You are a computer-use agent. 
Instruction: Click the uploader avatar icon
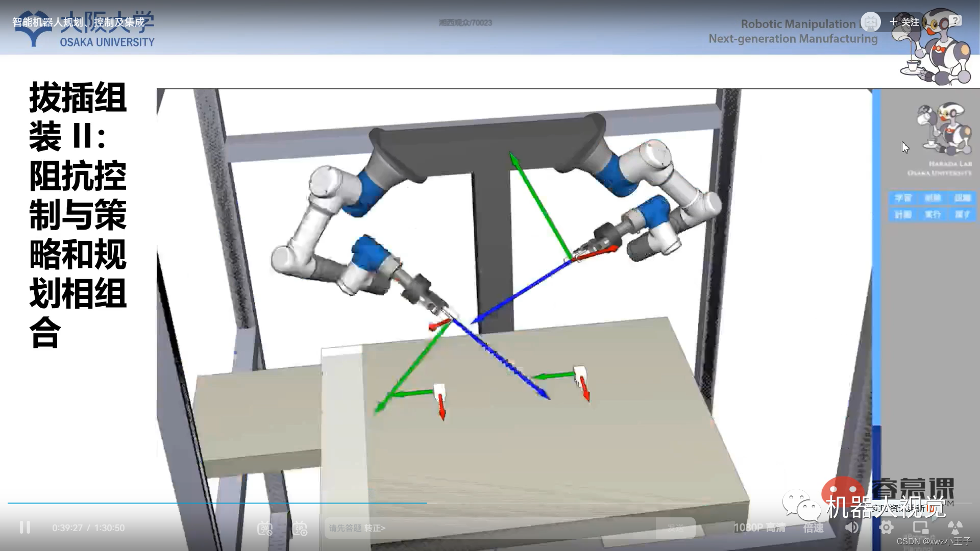coord(870,22)
